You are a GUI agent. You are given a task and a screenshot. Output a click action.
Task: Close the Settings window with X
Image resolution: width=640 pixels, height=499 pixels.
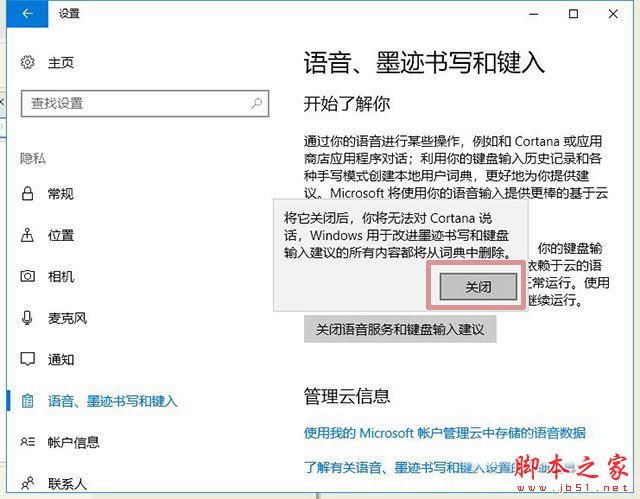tap(613, 14)
